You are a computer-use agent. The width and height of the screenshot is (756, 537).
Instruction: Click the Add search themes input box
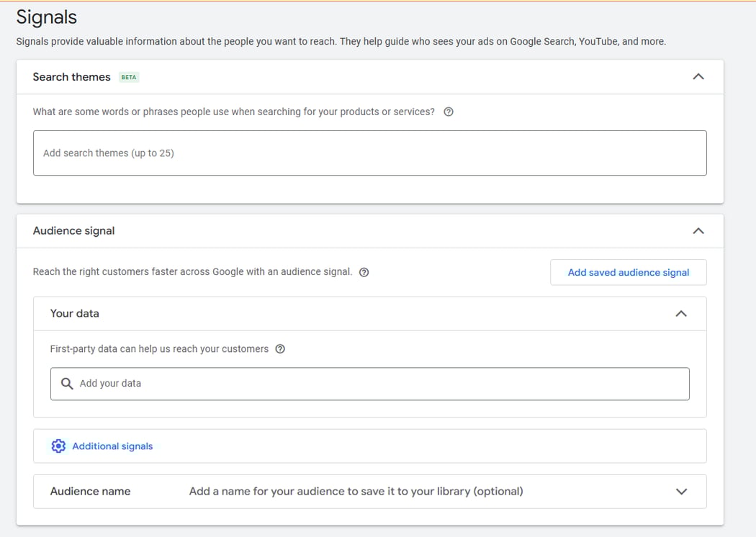coord(369,153)
